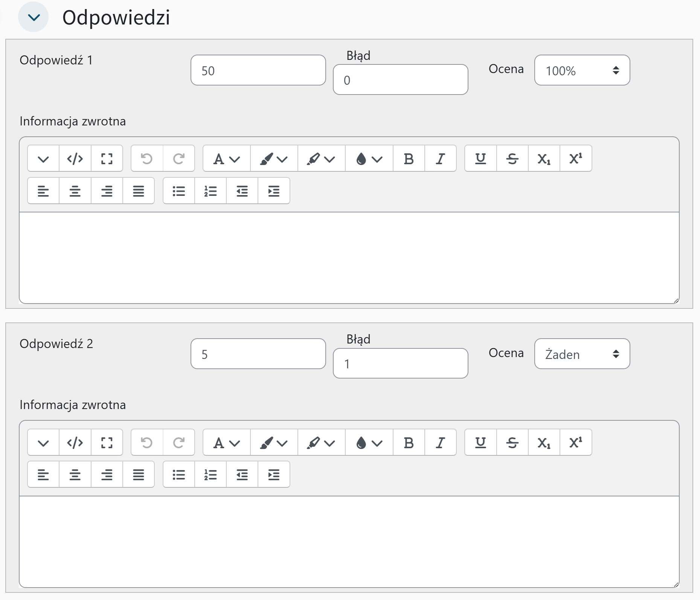Viewport: 700px width, 600px height.
Task: Click the Błąd field of Odpowiedź 2
Action: (400, 363)
